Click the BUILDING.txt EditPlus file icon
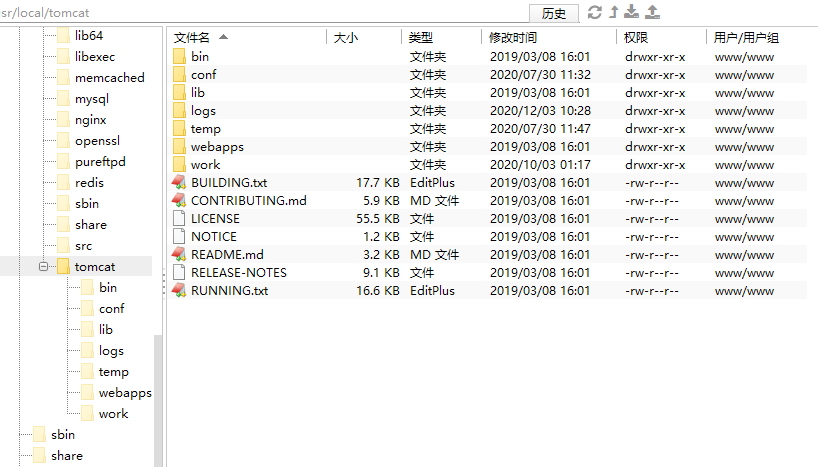This screenshot has height=467, width=818. pyautogui.click(x=179, y=183)
